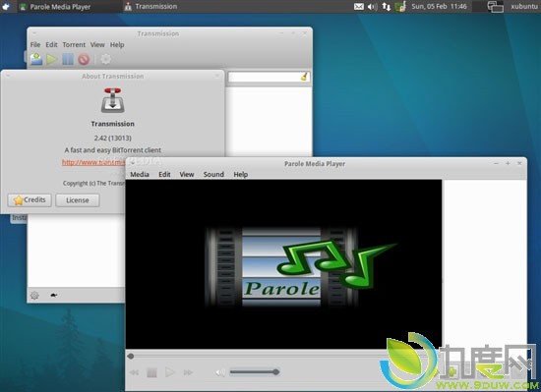Open the Xubuntu applications menu mouse icon

pyautogui.click(x=6, y=6)
